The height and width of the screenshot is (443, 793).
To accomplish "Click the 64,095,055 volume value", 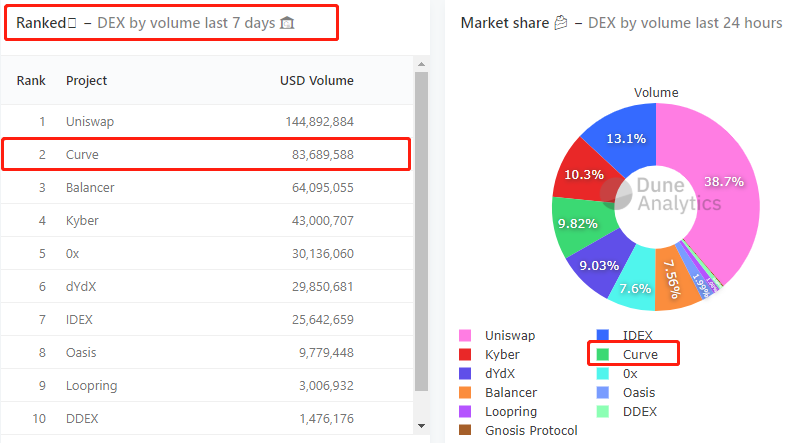I will pos(323,188).
